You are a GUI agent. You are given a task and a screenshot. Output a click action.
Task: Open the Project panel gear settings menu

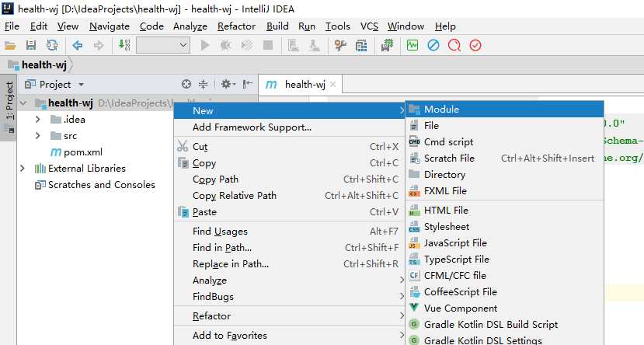click(x=228, y=84)
